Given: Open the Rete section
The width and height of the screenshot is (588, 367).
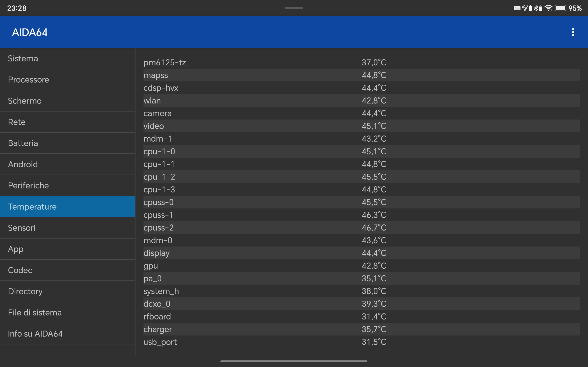Looking at the screenshot, I should (68, 122).
